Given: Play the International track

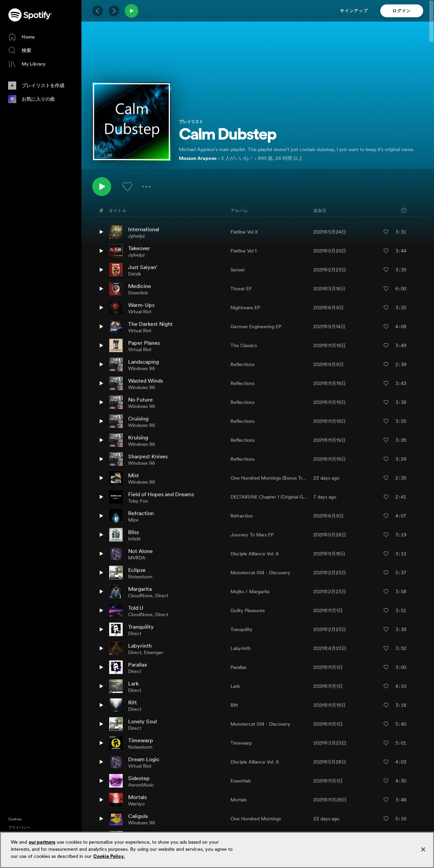Looking at the screenshot, I should click(101, 232).
